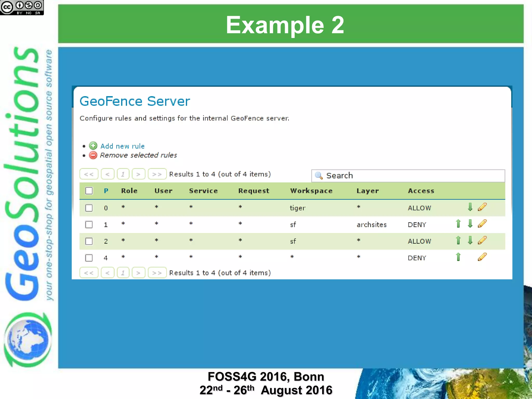Click the red Remove selected rules icon

(x=93, y=155)
